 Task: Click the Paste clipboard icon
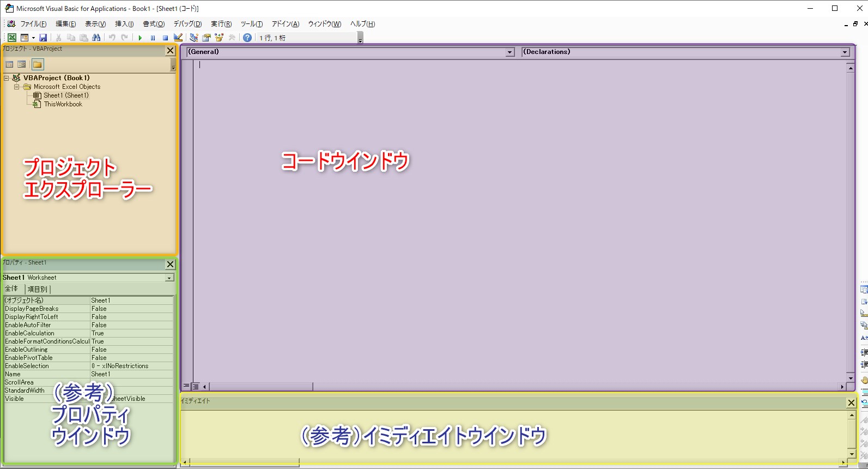83,38
